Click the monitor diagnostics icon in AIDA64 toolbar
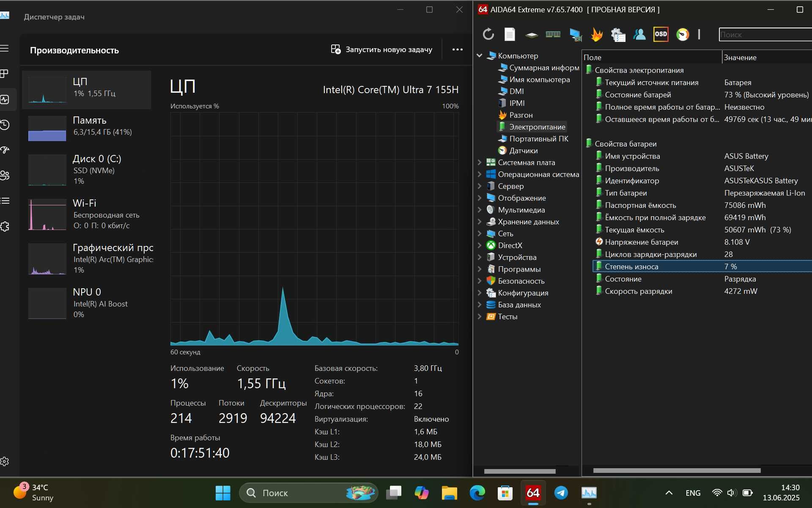This screenshot has height=508, width=812. click(575, 34)
